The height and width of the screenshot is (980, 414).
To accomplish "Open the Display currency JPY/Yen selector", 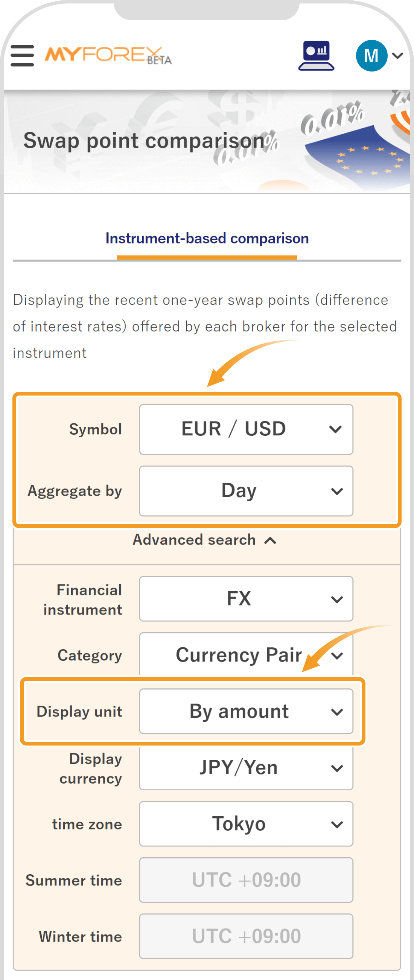I will pos(246,768).
